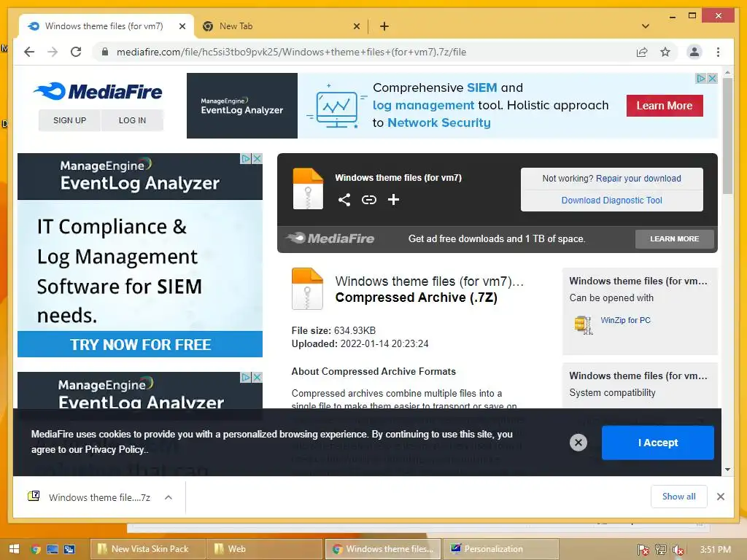Click the red Learn More ad button
This screenshot has width=747, height=560.
664,106
